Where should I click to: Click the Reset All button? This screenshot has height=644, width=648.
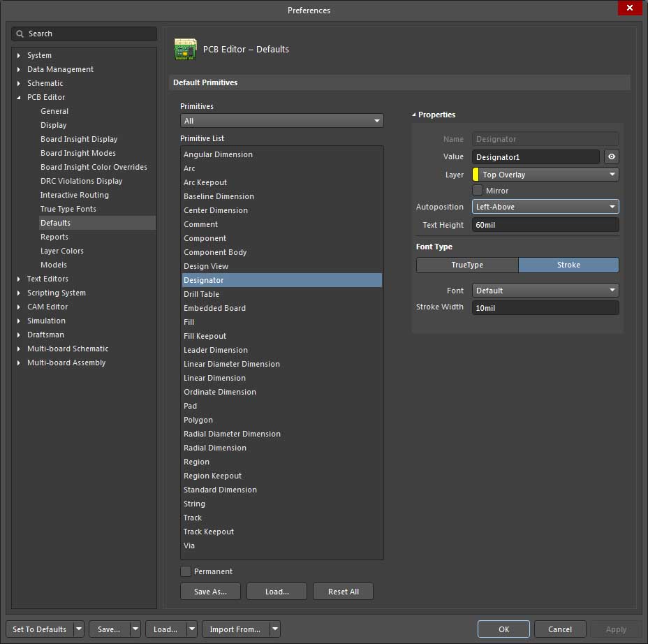point(343,592)
